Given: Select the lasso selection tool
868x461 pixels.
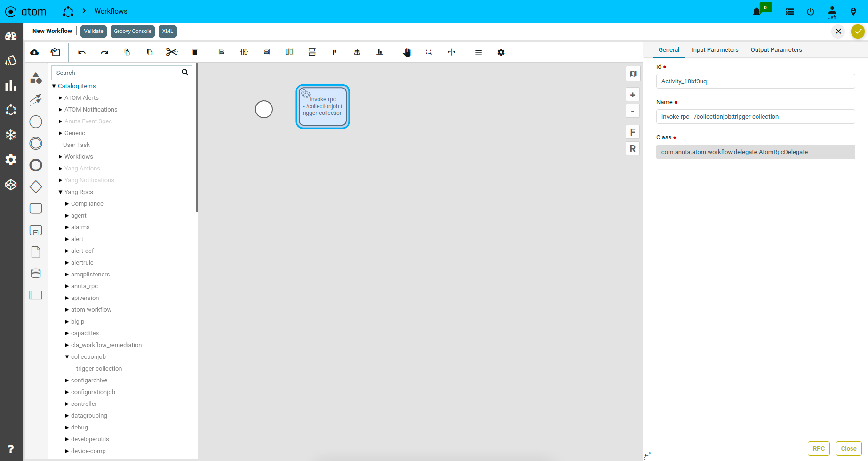Looking at the screenshot, I should tap(429, 52).
